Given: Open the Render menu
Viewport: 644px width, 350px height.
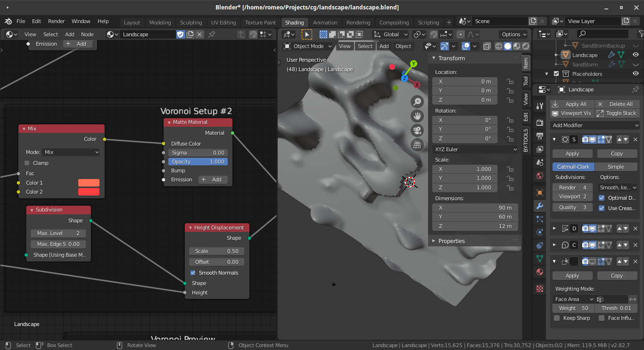Looking at the screenshot, I should (x=56, y=21).
